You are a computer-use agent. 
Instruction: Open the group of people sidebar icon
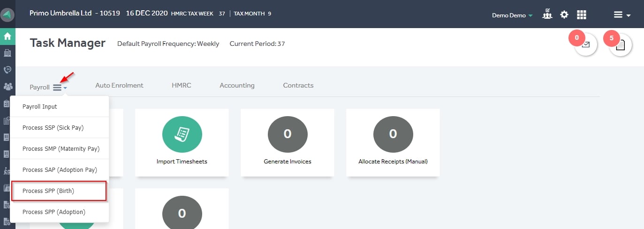(8, 87)
